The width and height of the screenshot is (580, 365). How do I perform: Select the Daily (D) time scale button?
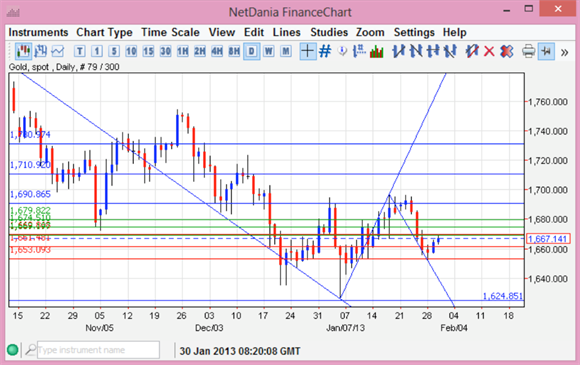(x=252, y=51)
